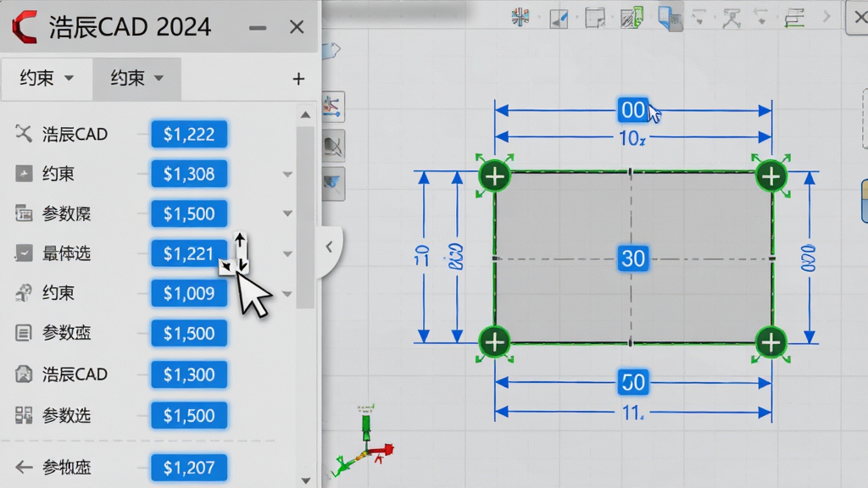Click the chart icon beside 最体选 row

click(23, 252)
